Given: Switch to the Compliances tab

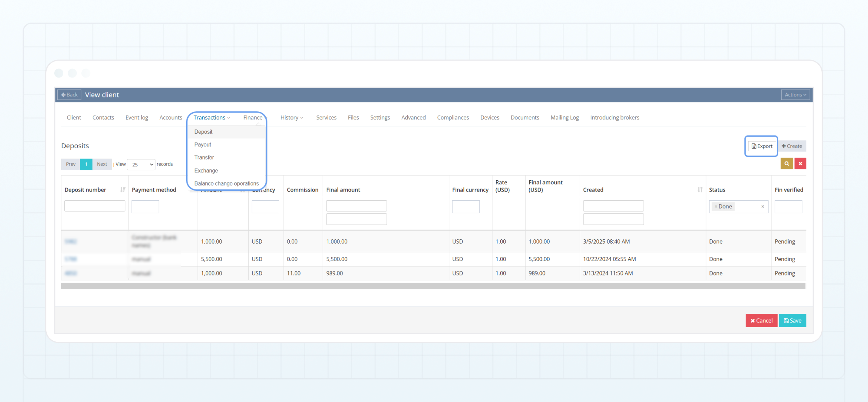Looking at the screenshot, I should [453, 118].
